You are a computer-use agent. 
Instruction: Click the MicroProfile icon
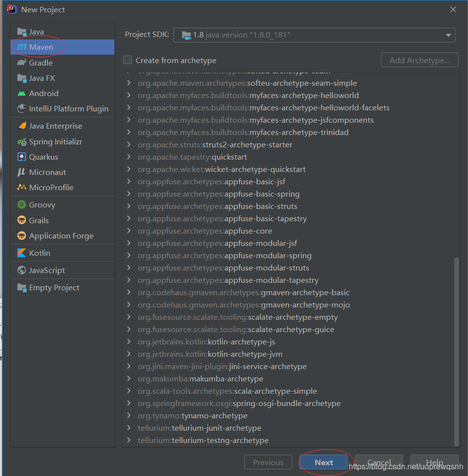point(22,187)
